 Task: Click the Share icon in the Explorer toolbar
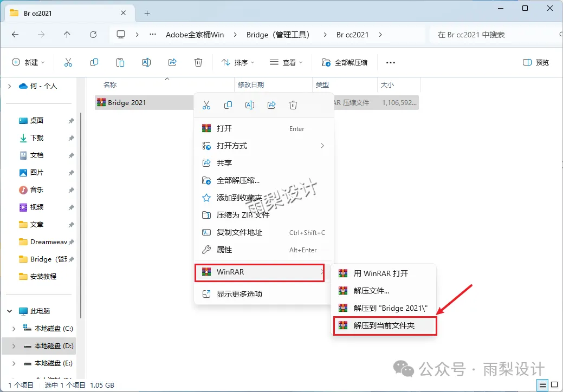coord(172,62)
